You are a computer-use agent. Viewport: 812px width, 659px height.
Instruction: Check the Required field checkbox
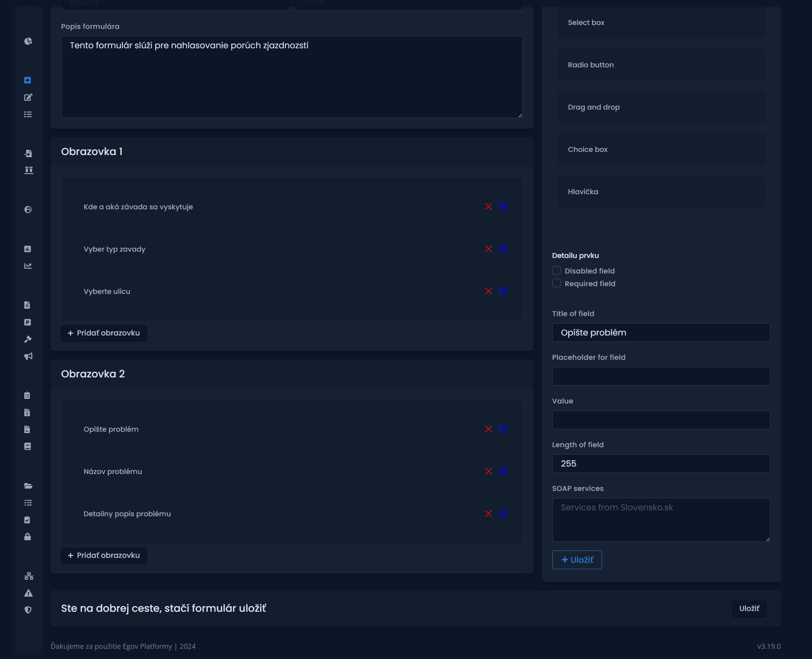[x=556, y=283]
